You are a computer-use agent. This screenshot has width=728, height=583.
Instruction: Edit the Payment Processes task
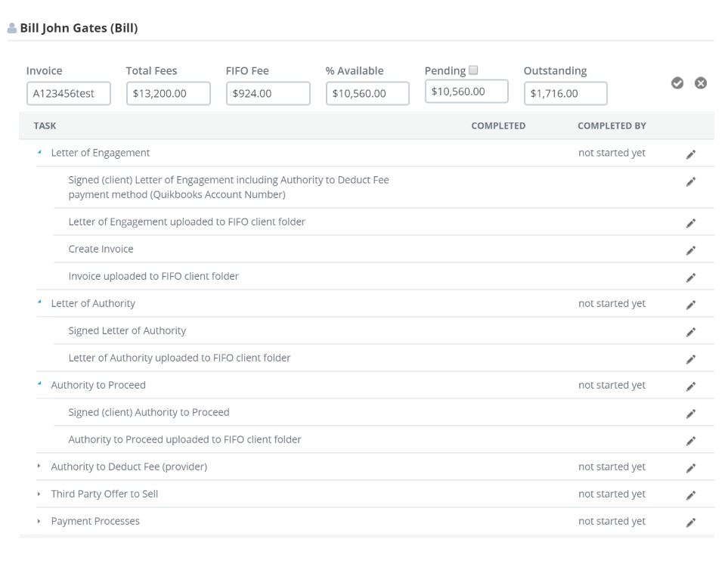pyautogui.click(x=690, y=523)
